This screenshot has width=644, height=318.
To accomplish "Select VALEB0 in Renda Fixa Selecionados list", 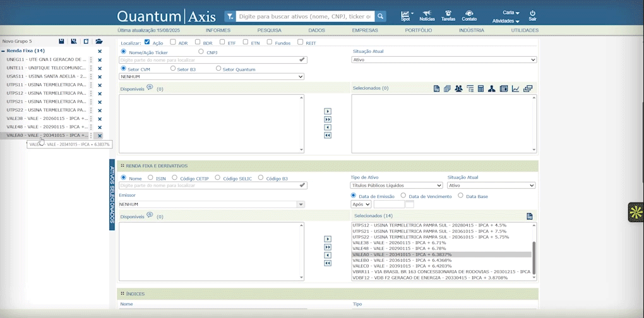I will (442, 260).
